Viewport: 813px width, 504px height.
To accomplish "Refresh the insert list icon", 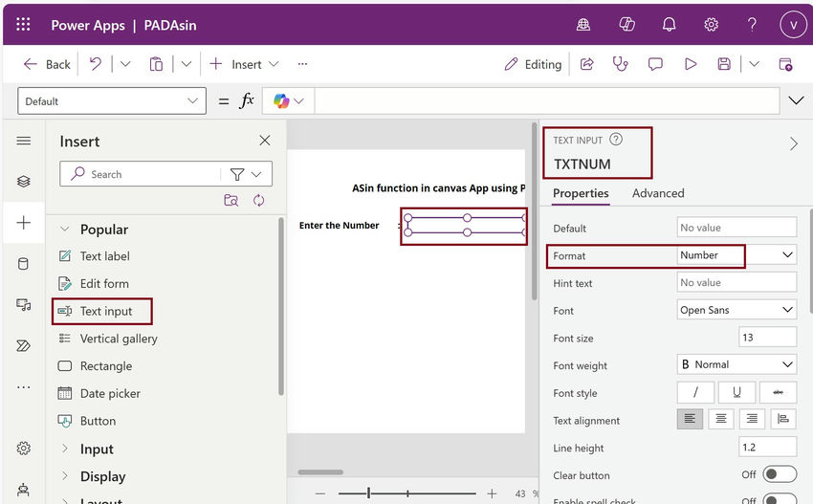I will (x=259, y=200).
